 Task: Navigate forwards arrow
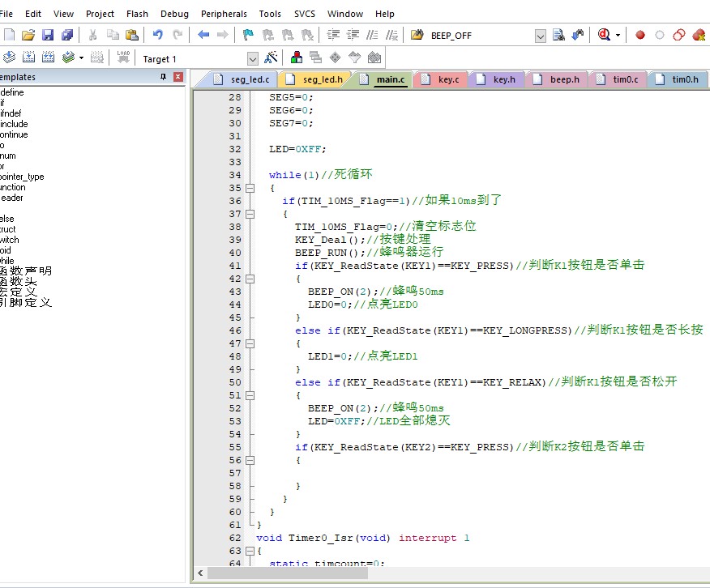click(x=222, y=35)
